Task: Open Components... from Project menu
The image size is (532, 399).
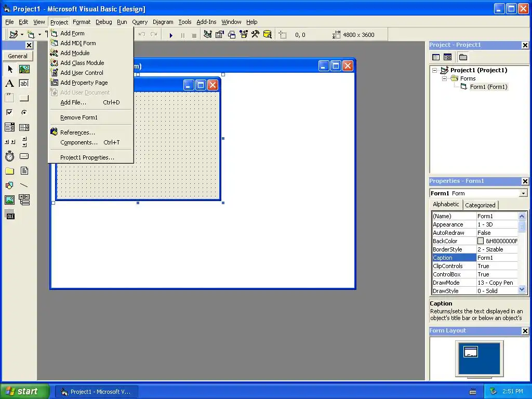Action: coord(91,142)
